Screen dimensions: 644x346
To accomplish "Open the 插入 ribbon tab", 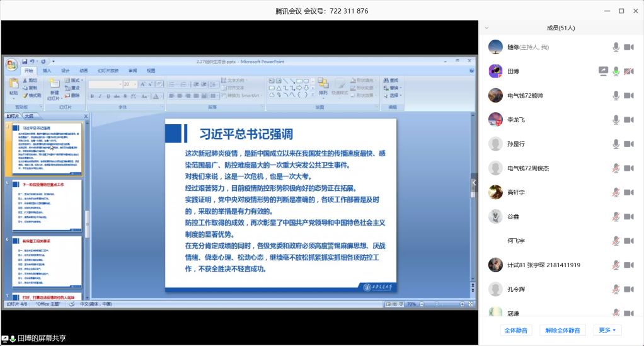I will (x=47, y=71).
